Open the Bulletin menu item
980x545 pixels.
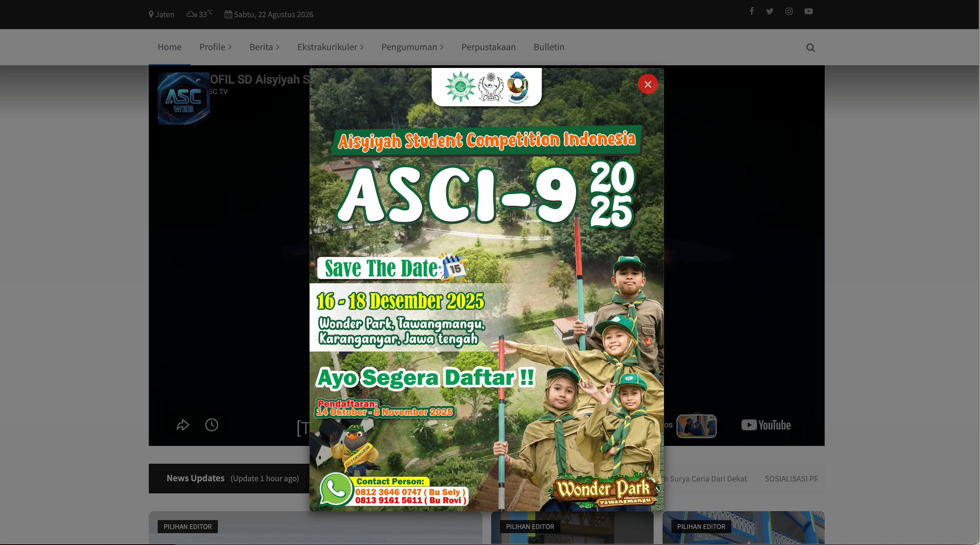point(549,47)
